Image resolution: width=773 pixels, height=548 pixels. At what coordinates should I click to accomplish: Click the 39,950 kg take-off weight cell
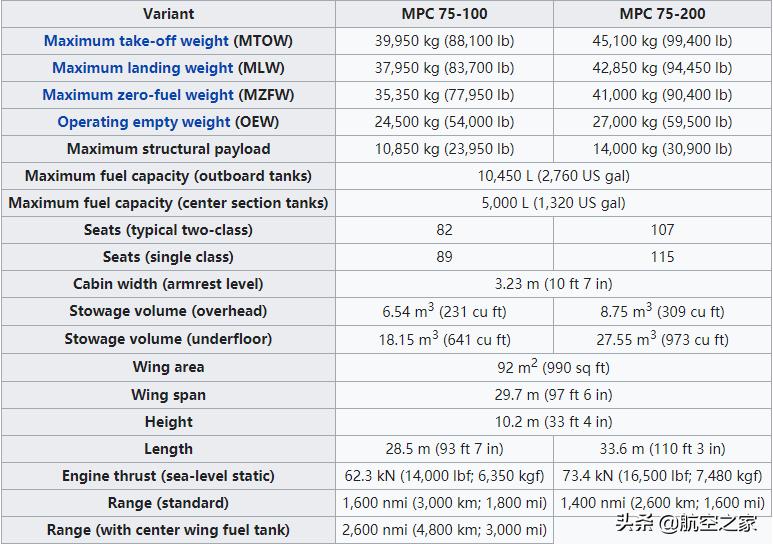(x=444, y=41)
